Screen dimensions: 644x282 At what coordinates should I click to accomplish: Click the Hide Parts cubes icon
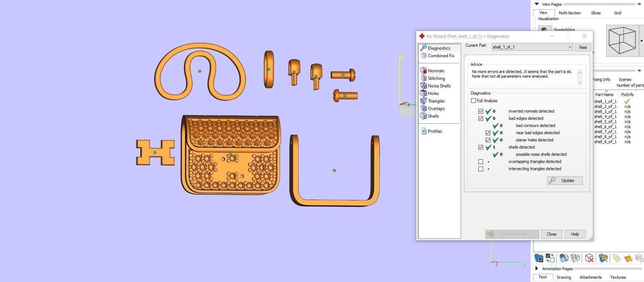click(x=575, y=258)
